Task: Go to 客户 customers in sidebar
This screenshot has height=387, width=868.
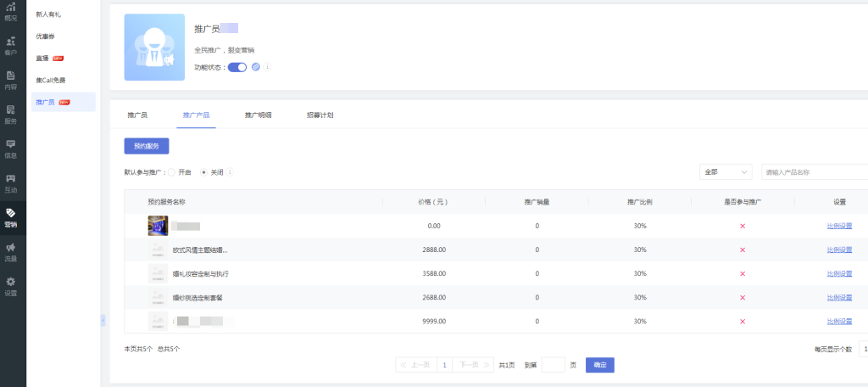Action: coord(10,45)
